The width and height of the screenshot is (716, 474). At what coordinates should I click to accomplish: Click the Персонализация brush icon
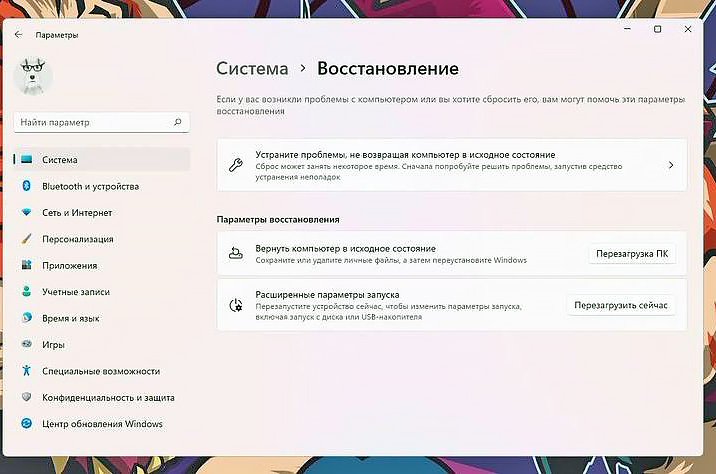click(x=26, y=239)
